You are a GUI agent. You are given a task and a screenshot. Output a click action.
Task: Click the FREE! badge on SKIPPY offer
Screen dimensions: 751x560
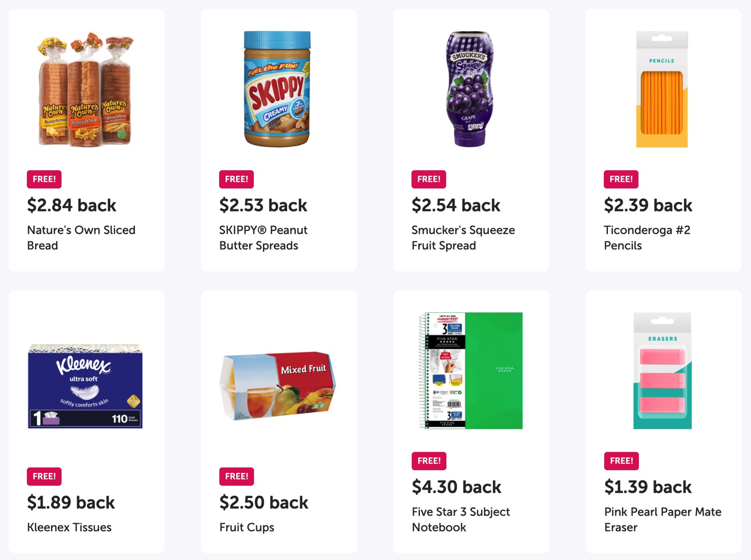[x=236, y=180]
